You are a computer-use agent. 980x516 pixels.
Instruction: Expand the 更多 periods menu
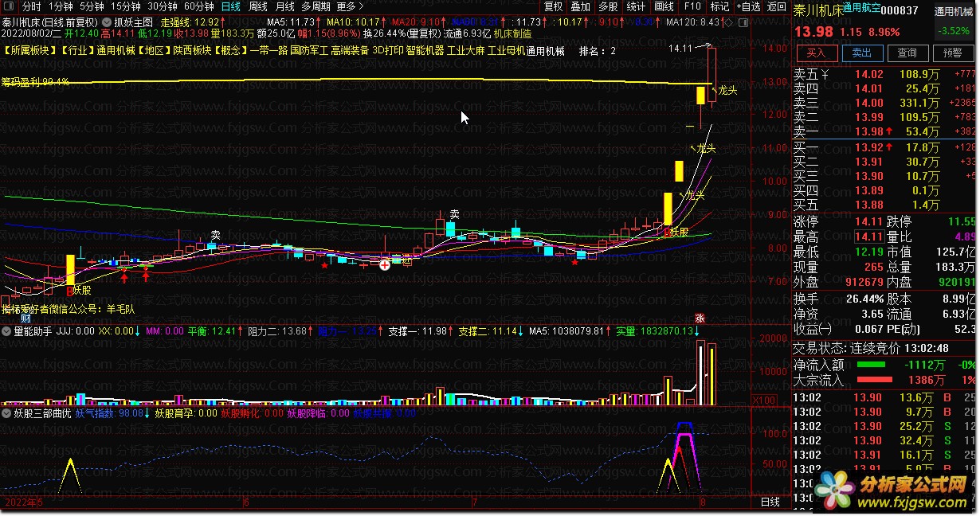point(351,6)
